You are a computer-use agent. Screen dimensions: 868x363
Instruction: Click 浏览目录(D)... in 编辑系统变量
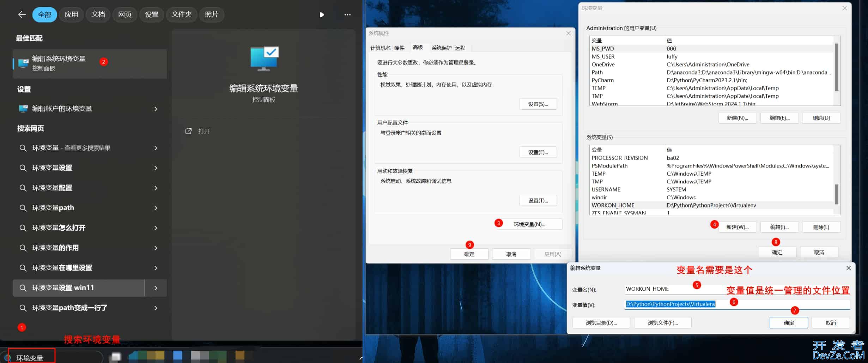tap(601, 323)
